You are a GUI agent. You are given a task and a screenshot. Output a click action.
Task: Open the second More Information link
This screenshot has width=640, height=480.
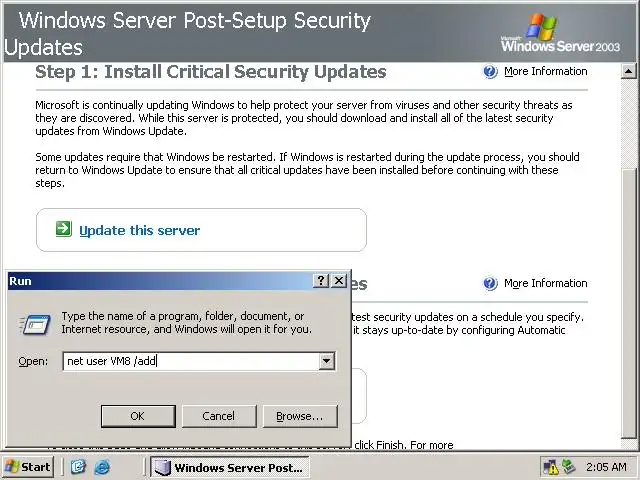pos(545,283)
